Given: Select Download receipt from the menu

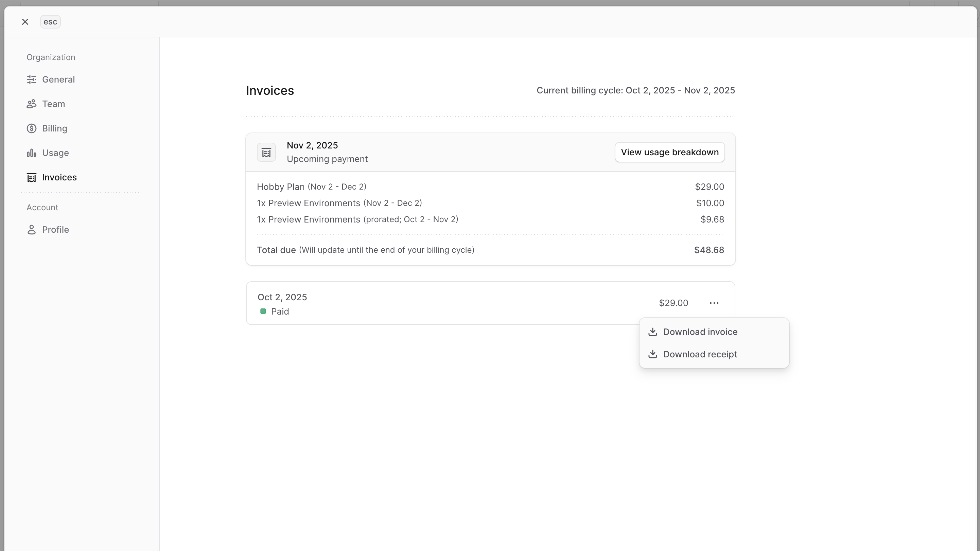Looking at the screenshot, I should point(700,354).
